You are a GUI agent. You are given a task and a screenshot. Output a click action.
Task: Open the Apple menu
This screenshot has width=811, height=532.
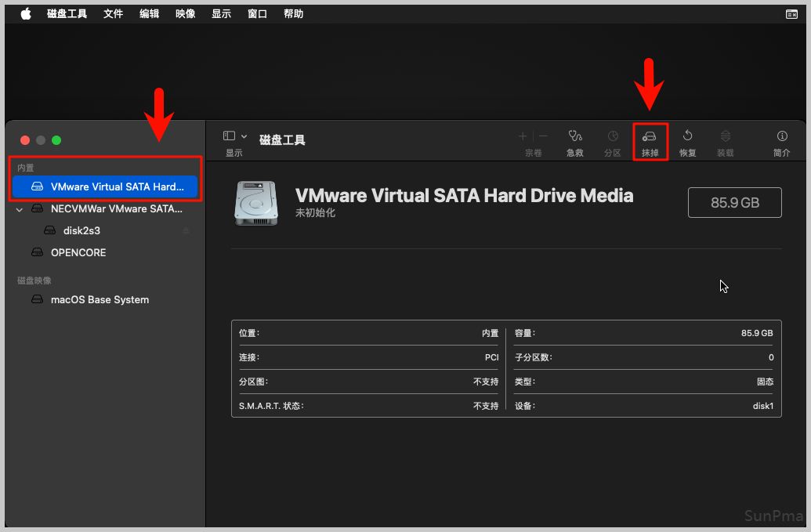[x=26, y=14]
